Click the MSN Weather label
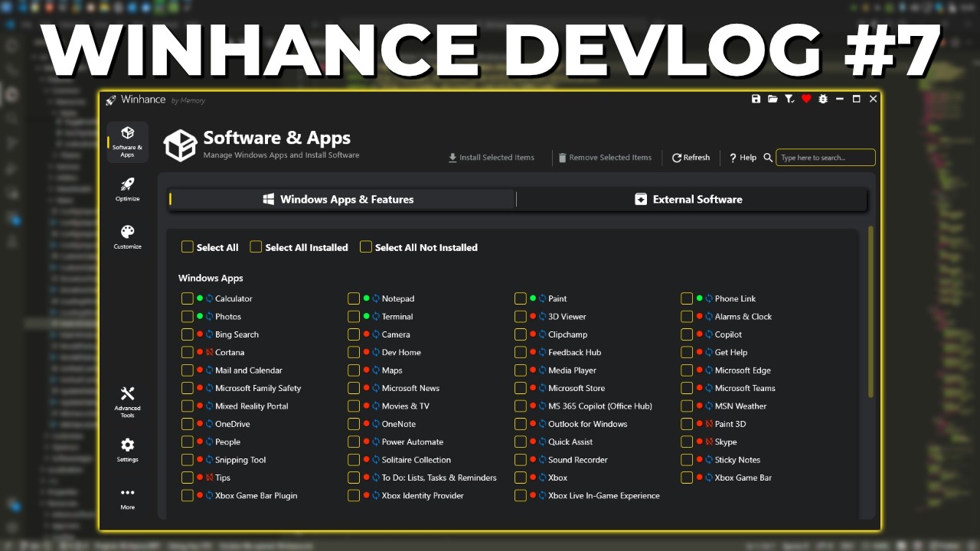The height and width of the screenshot is (551, 980). pyautogui.click(x=740, y=406)
